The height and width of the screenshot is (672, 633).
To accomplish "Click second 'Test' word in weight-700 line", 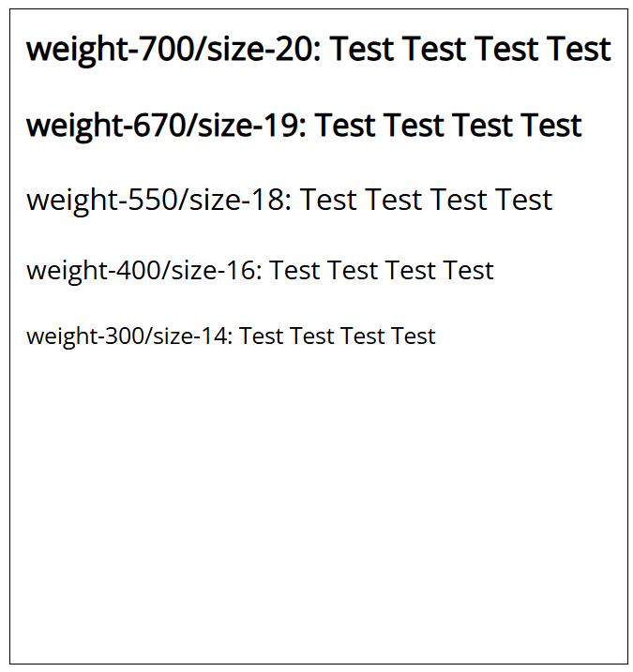I will [x=435, y=49].
